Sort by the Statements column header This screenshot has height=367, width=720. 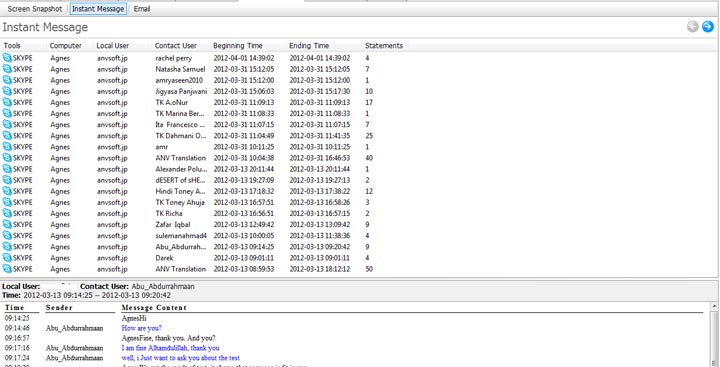[384, 45]
